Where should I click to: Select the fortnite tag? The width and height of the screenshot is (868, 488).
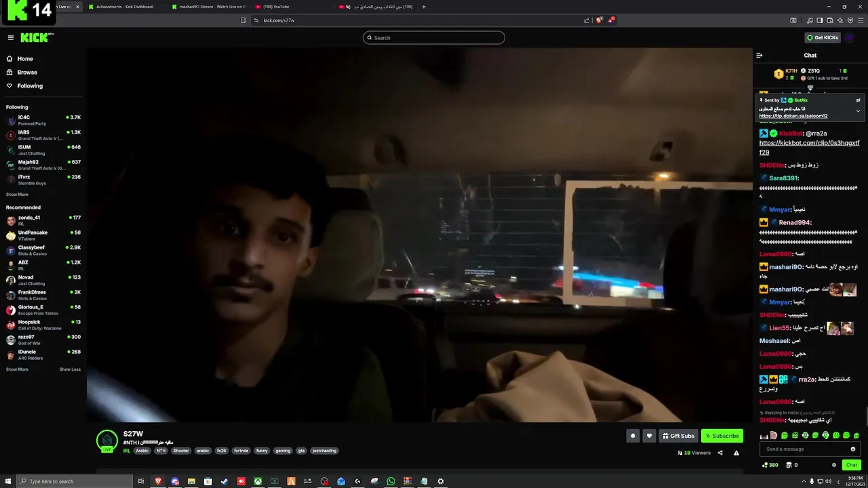[241, 451]
